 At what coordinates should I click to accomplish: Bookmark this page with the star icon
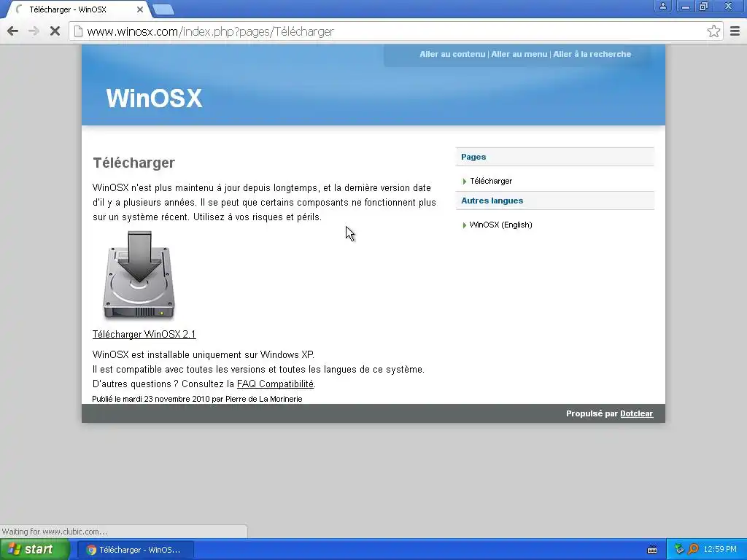point(713,31)
